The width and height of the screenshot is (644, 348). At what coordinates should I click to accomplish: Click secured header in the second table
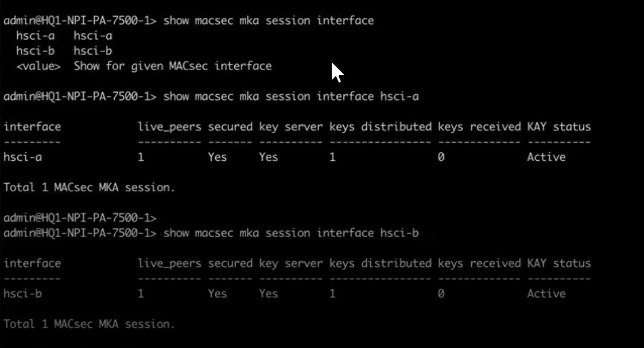(230, 264)
